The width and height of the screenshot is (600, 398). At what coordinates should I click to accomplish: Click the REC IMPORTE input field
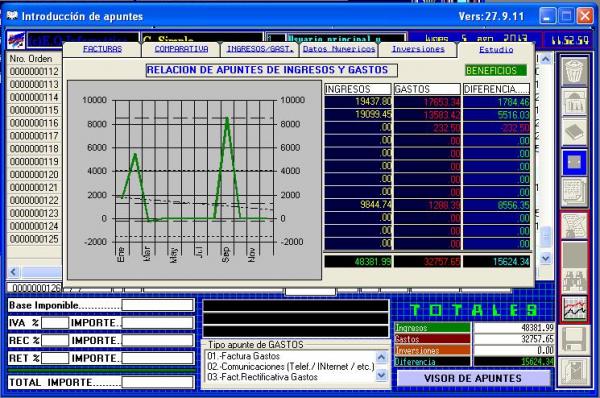[157, 340]
